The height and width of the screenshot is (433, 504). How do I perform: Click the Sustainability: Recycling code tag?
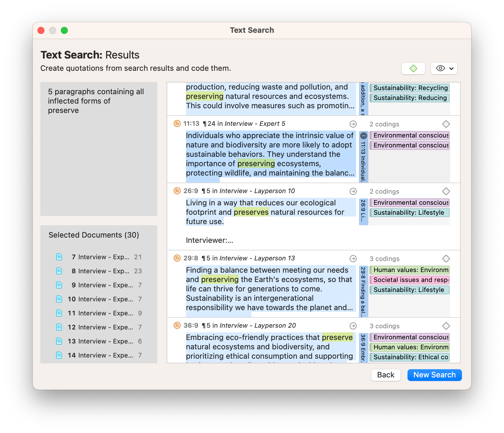[410, 88]
